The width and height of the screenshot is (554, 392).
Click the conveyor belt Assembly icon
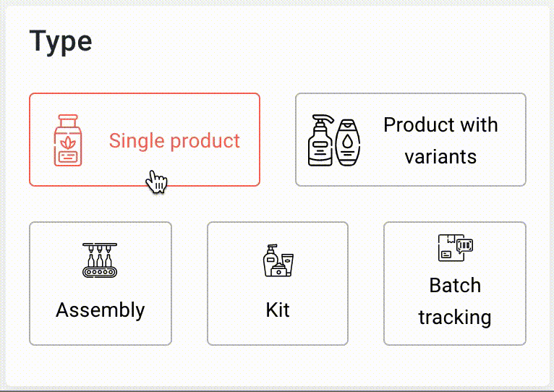100,260
